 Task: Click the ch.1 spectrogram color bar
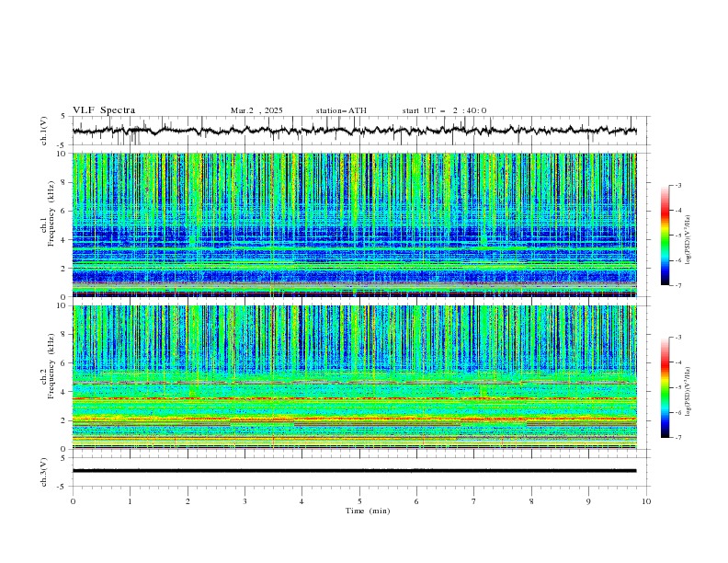click(x=665, y=236)
